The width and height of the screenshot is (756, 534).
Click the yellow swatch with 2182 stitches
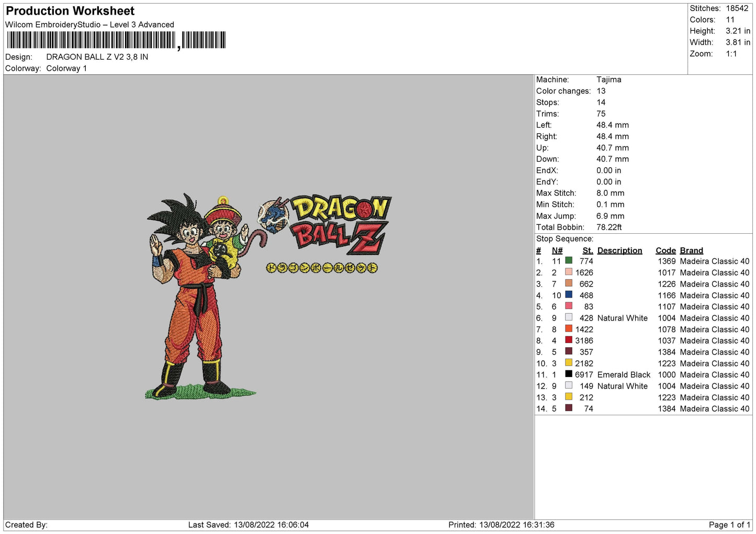click(569, 362)
